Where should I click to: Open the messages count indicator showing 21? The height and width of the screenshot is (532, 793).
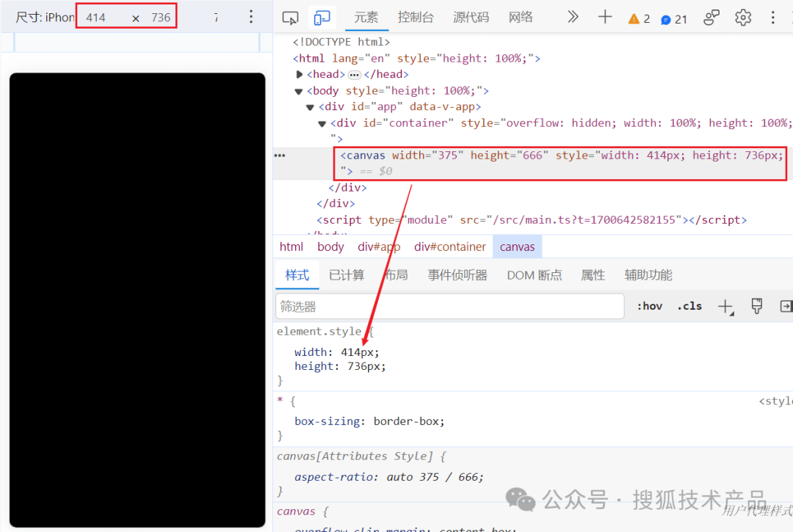(673, 19)
